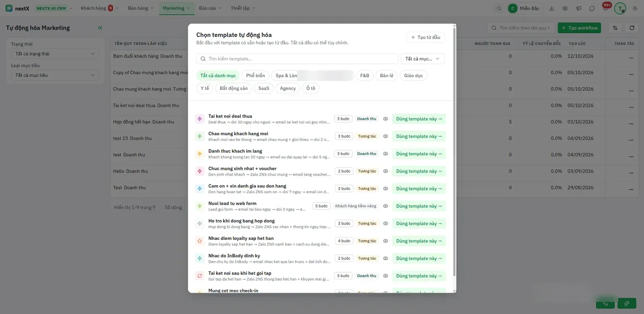Preview Chao mung khach hang moi template
The height and width of the screenshot is (314, 644).
[x=385, y=136]
